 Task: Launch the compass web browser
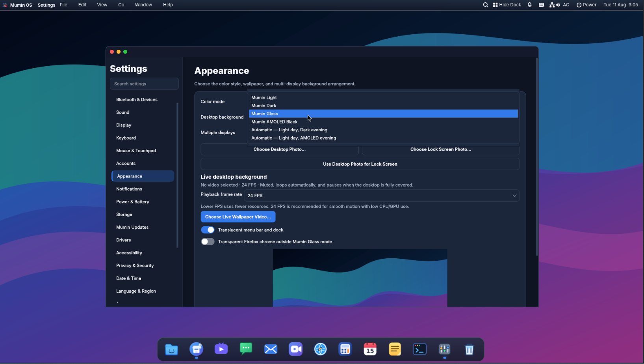click(320, 349)
